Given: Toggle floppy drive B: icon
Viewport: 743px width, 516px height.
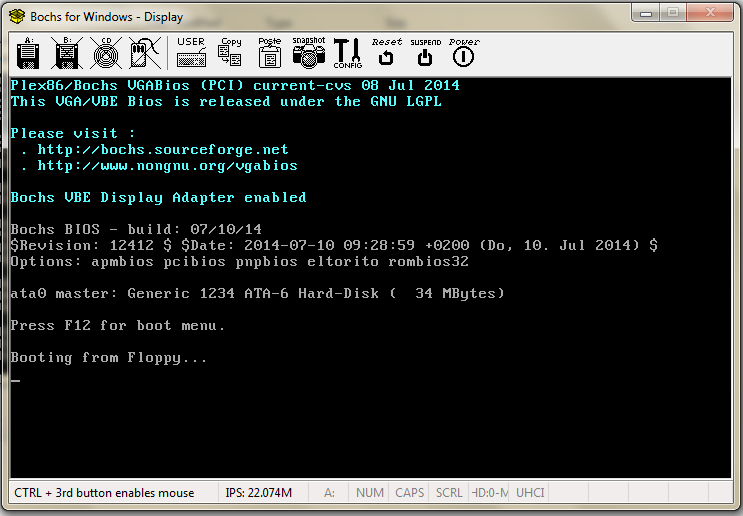Looking at the screenshot, I should pos(67,53).
